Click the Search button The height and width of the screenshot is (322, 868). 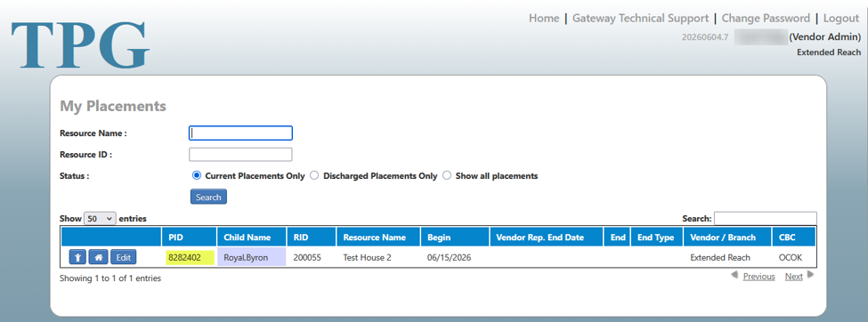[x=208, y=197]
